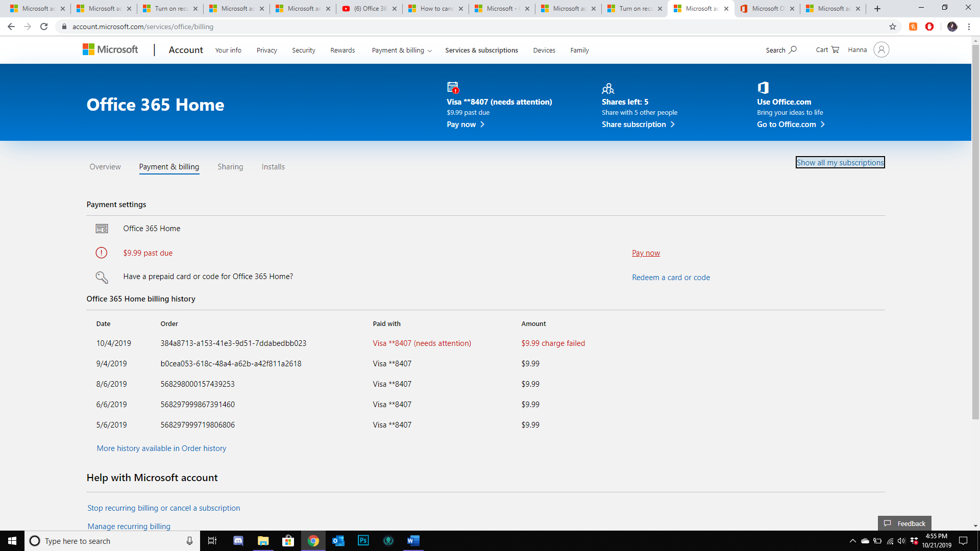Switch to the Installs tab
980x551 pixels.
tap(273, 167)
